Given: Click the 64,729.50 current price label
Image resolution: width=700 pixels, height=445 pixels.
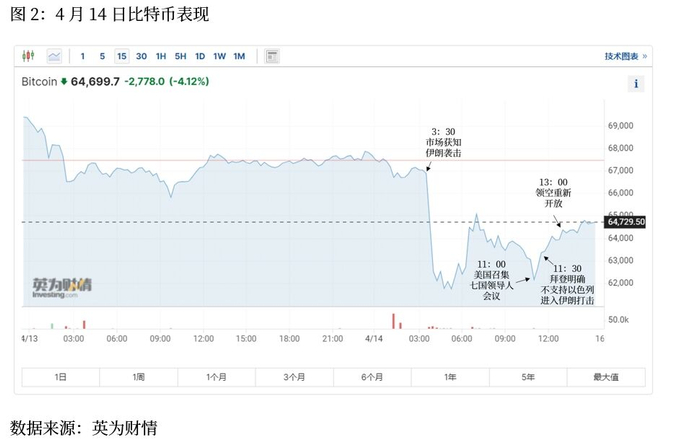Looking at the screenshot, I should click(626, 222).
